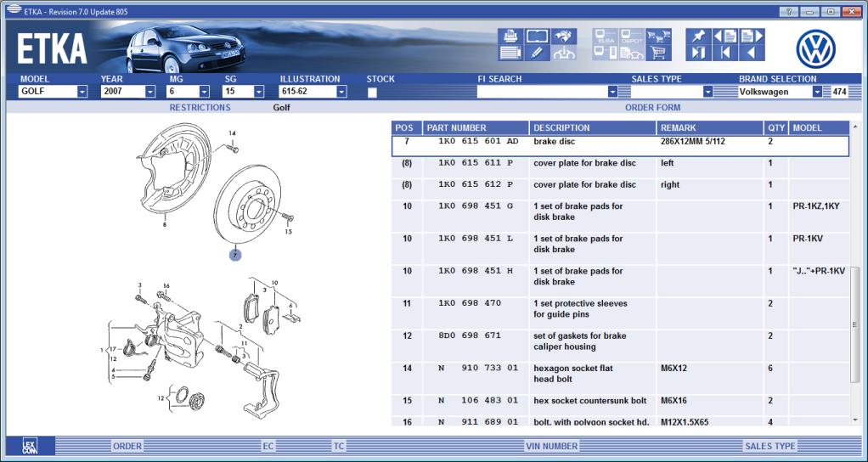Click the single shopping cart icon
Image resolution: width=868 pixels, height=462 pixels.
coord(659,54)
